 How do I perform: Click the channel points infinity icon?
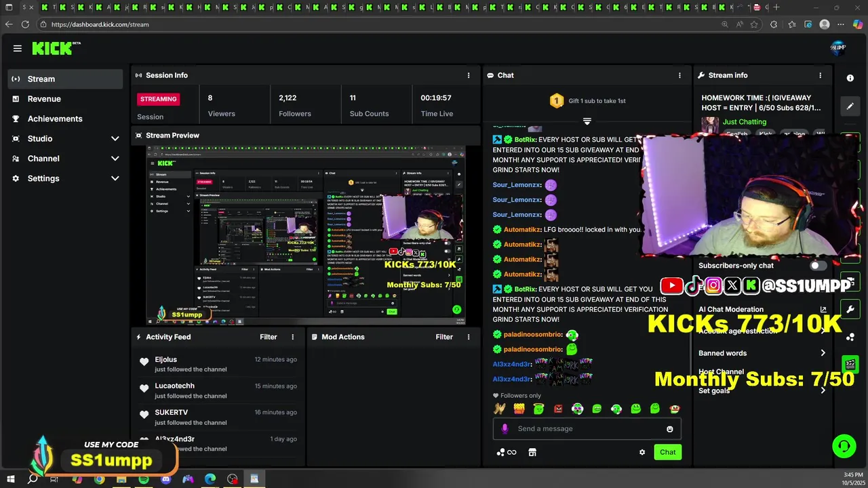tap(512, 453)
